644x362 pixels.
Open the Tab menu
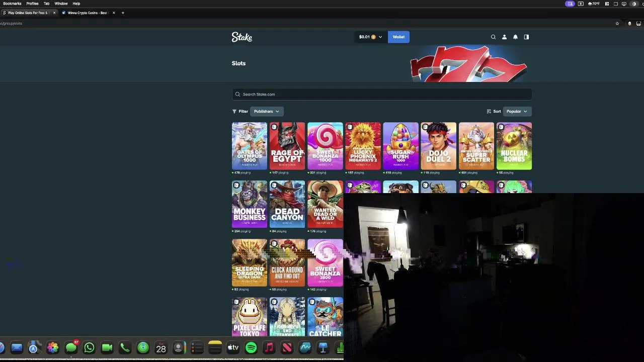coord(46,4)
